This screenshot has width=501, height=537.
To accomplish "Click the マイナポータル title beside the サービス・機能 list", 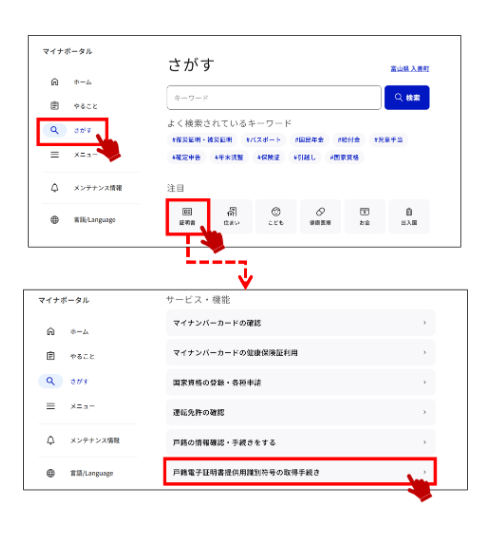I will pyautogui.click(x=64, y=300).
